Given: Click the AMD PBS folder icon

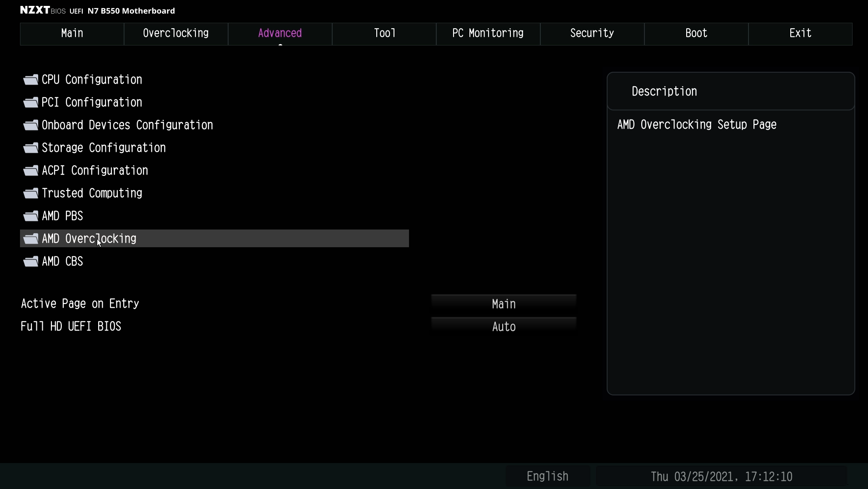Looking at the screenshot, I should [x=31, y=216].
